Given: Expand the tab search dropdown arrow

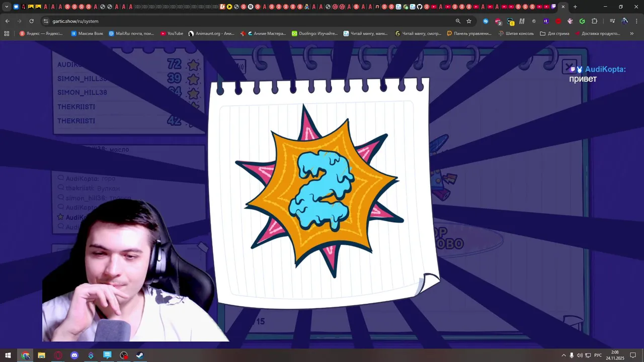Looking at the screenshot, I should (7, 7).
